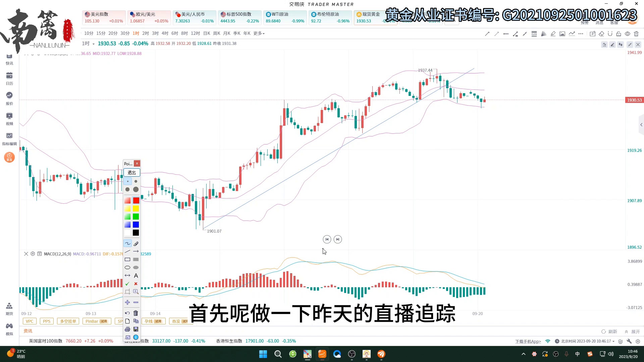Select the Gann fan drawing tool
The height and width of the screenshot is (362, 644).
tap(543, 34)
